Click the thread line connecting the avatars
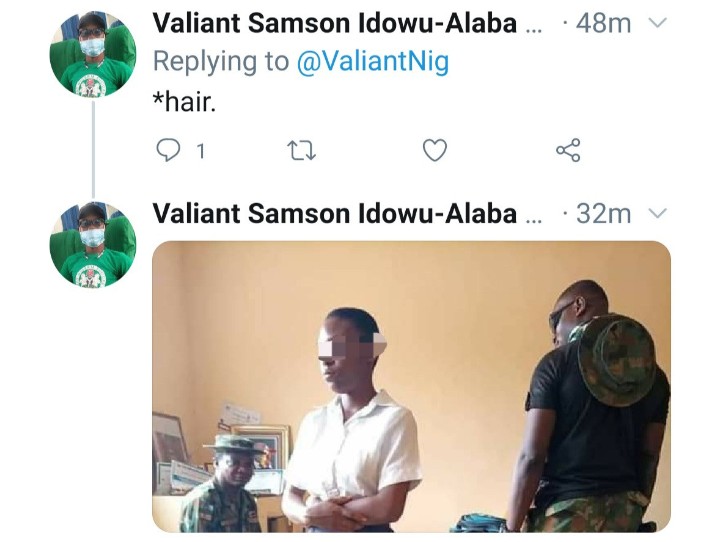The width and height of the screenshot is (720, 542). pos(93,150)
